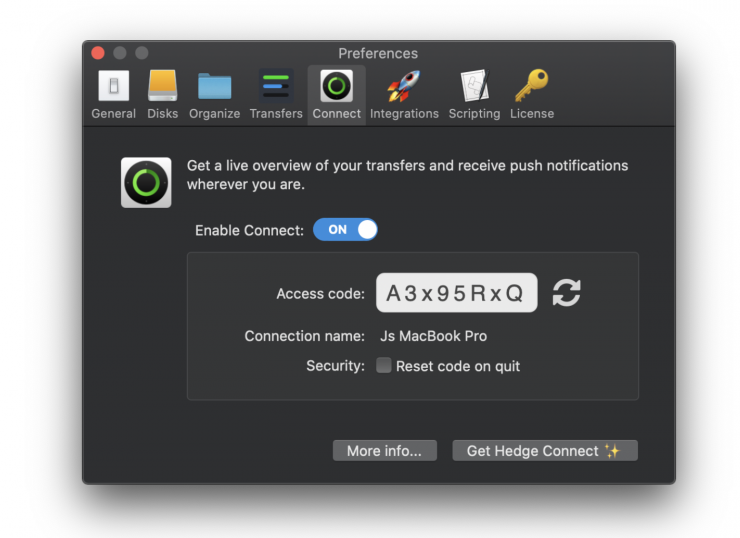Select the Connect tab icon

click(336, 95)
